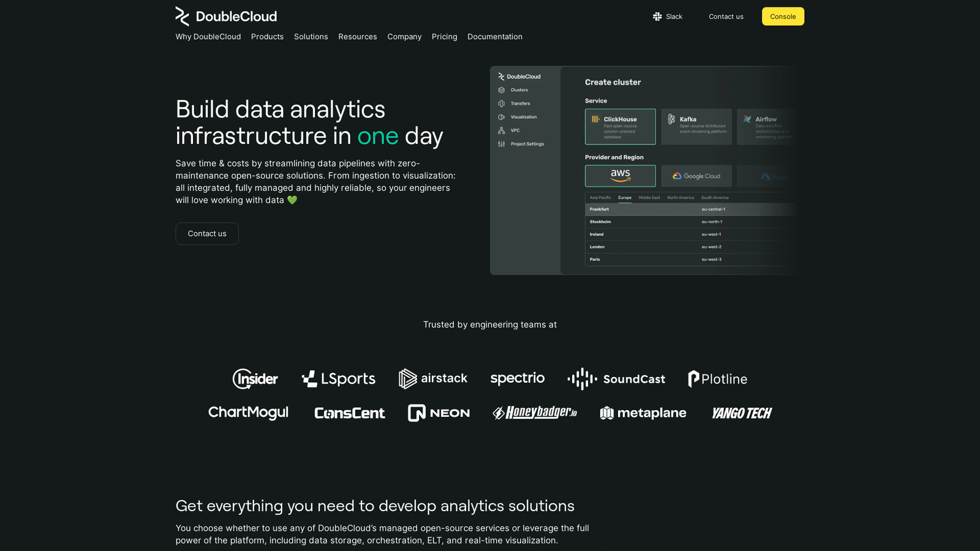This screenshot has width=980, height=551.
Task: Switch to the Asia Pacific region tab
Action: pyautogui.click(x=600, y=198)
